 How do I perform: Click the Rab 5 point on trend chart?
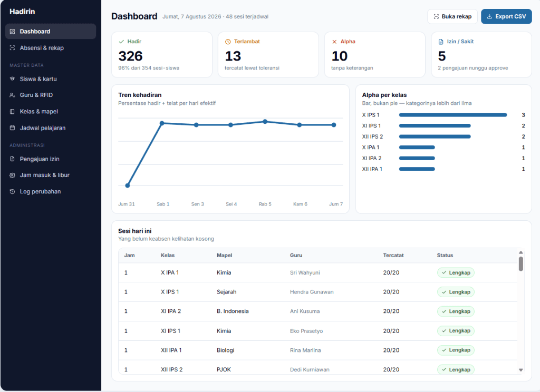pyautogui.click(x=265, y=122)
